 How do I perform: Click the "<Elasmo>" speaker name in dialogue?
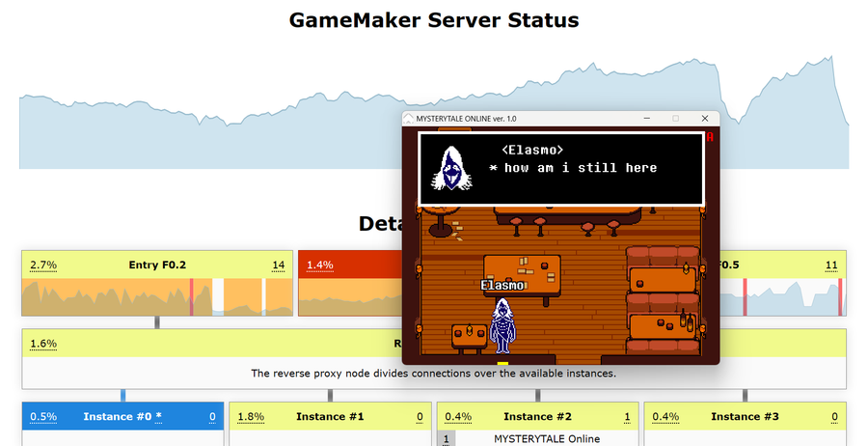(x=532, y=150)
